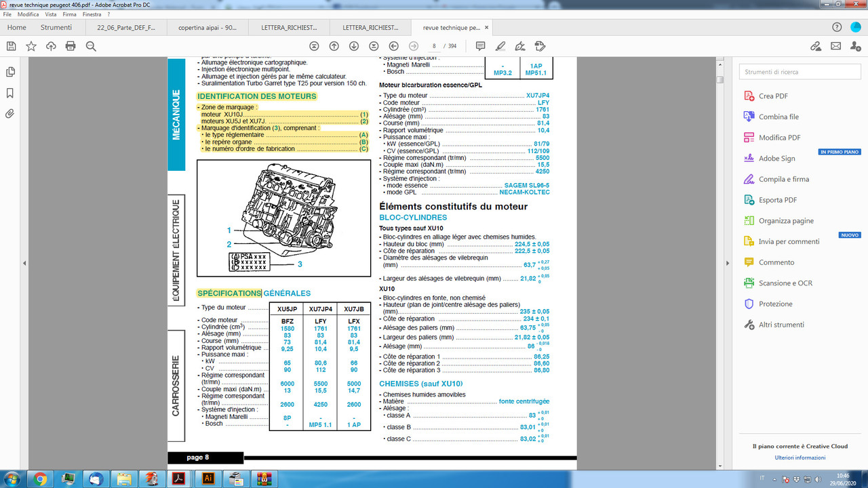Add a sticky note comment
868x488 pixels.
click(480, 46)
